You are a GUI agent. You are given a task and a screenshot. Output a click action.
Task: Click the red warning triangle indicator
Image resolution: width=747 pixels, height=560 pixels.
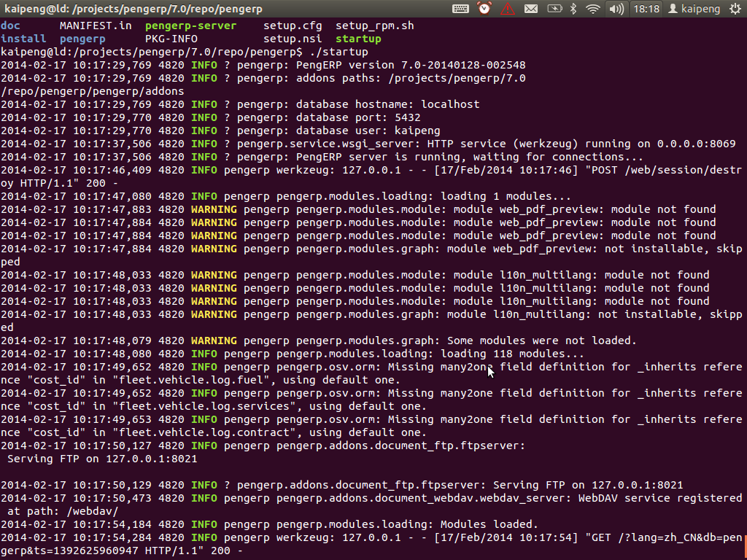point(508,9)
